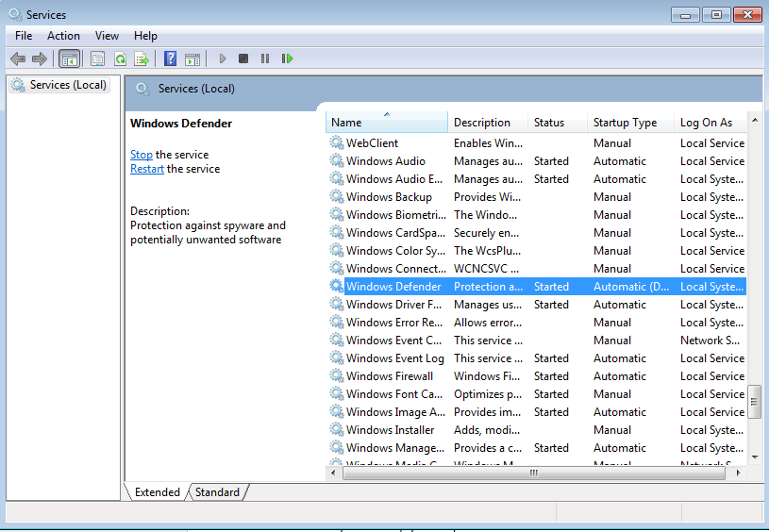Click the gear icon in Services (Local) header
769x532 pixels.
(x=142, y=90)
